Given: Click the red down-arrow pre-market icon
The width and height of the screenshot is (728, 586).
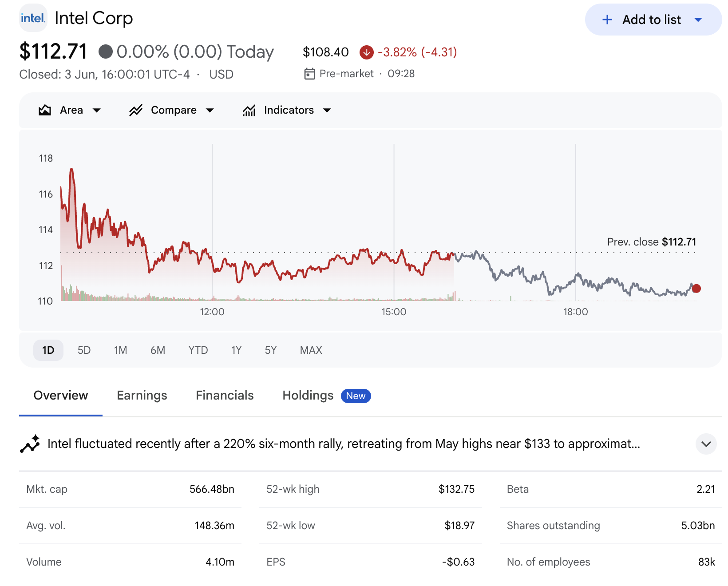Looking at the screenshot, I should coord(367,52).
